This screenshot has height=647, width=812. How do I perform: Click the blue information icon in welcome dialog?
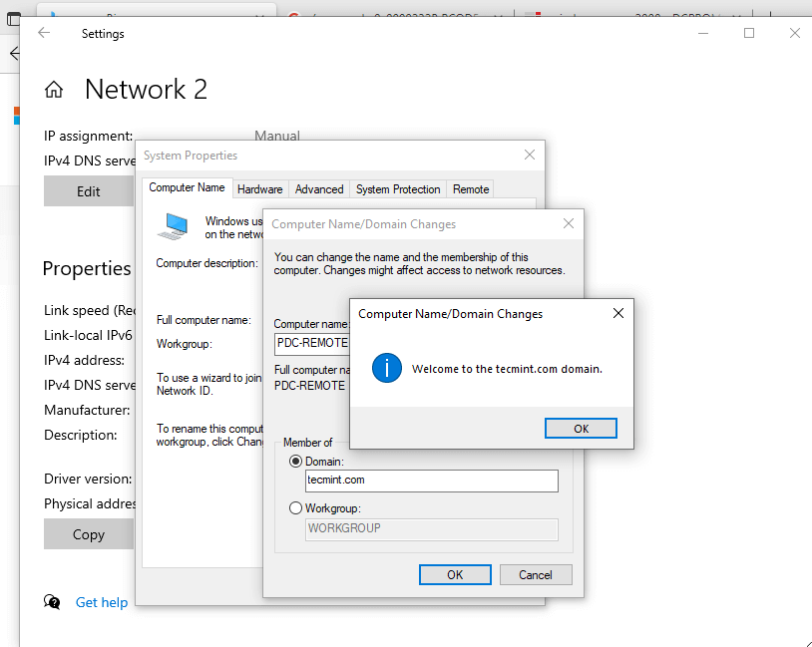coord(387,368)
